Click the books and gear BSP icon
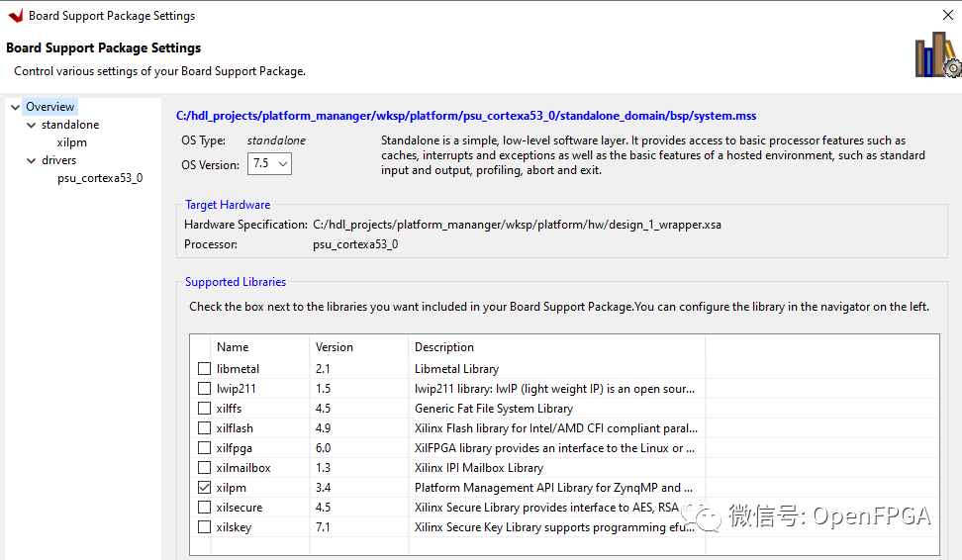Image resolution: width=962 pixels, height=560 pixels. (936, 54)
